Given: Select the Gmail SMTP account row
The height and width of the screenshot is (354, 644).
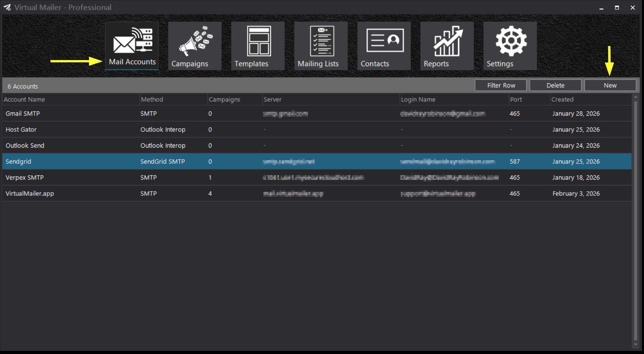Looking at the screenshot, I should click(317, 113).
